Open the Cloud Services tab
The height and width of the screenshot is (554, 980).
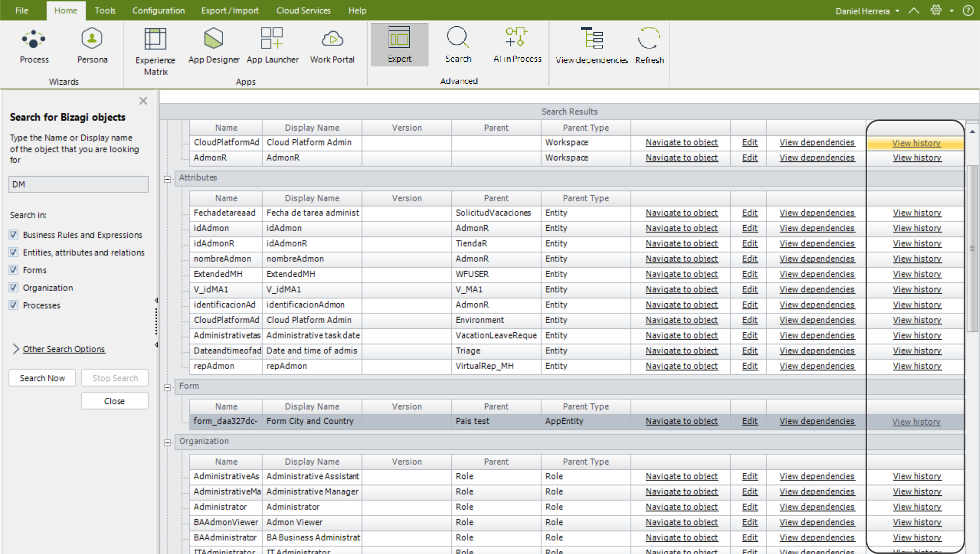pyautogui.click(x=303, y=11)
